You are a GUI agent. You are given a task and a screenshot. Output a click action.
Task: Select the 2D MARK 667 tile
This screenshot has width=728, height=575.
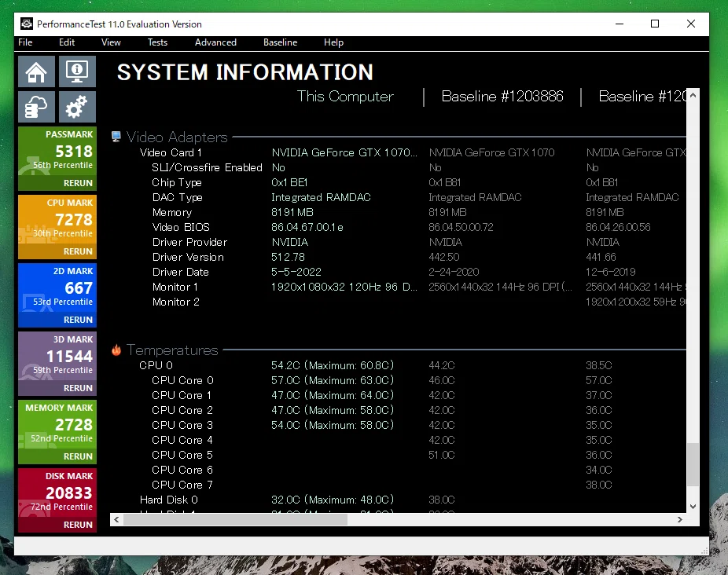57,295
